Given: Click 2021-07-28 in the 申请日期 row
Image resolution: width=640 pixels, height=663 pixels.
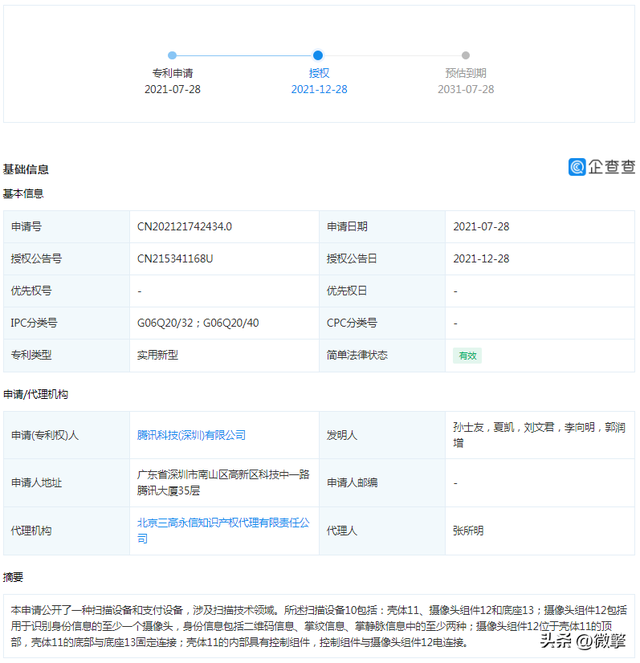Looking at the screenshot, I should point(481,227).
